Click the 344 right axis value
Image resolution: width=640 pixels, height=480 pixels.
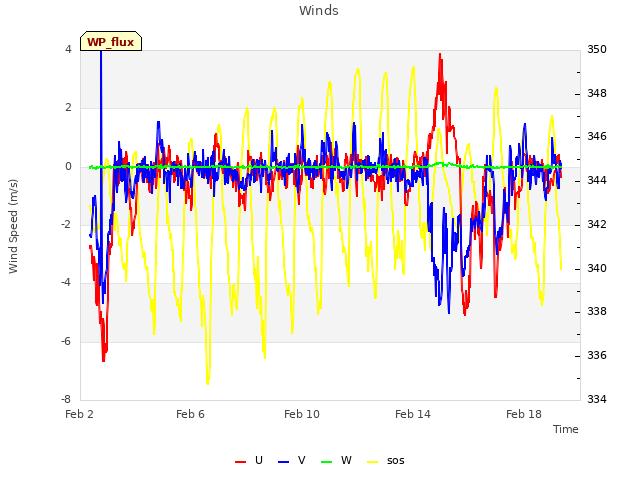pos(597,180)
